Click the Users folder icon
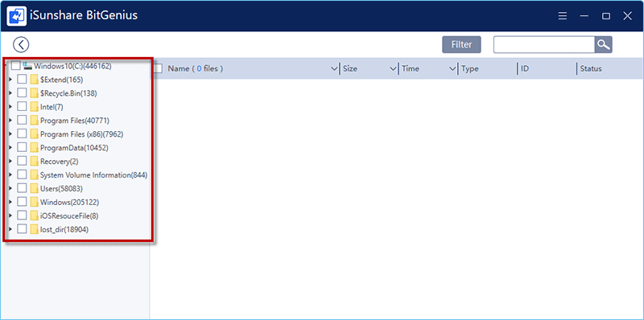The image size is (644, 320). [34, 188]
